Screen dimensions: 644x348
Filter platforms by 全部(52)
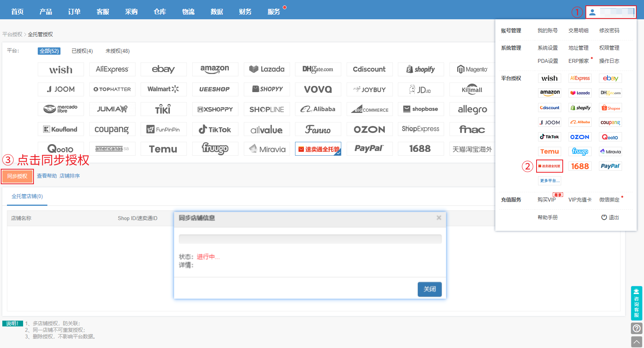(49, 51)
